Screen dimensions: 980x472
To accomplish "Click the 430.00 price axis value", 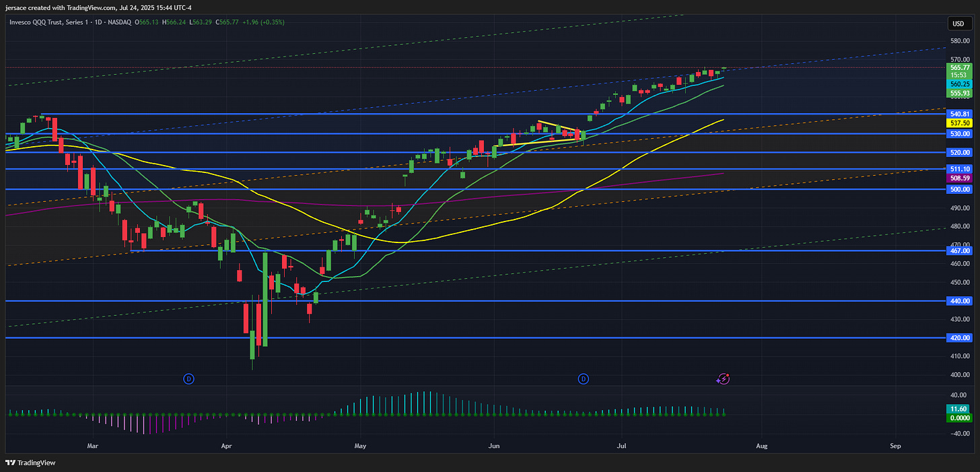I will (960, 319).
